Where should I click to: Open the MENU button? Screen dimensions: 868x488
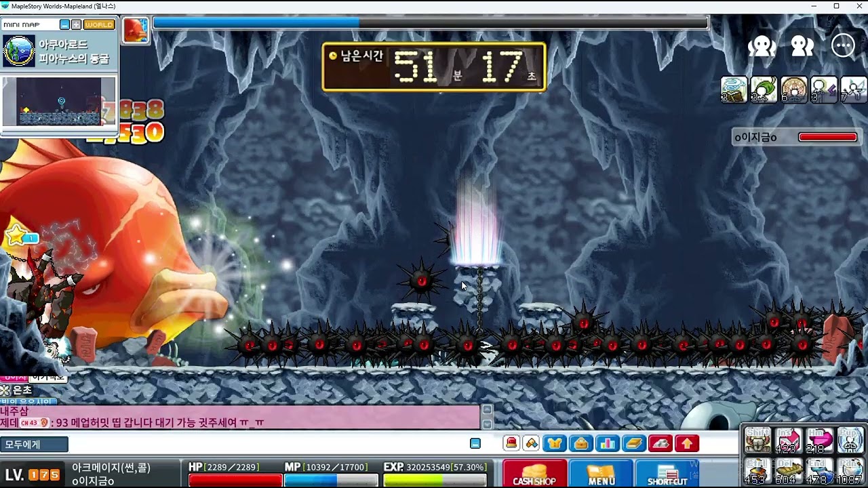[601, 474]
